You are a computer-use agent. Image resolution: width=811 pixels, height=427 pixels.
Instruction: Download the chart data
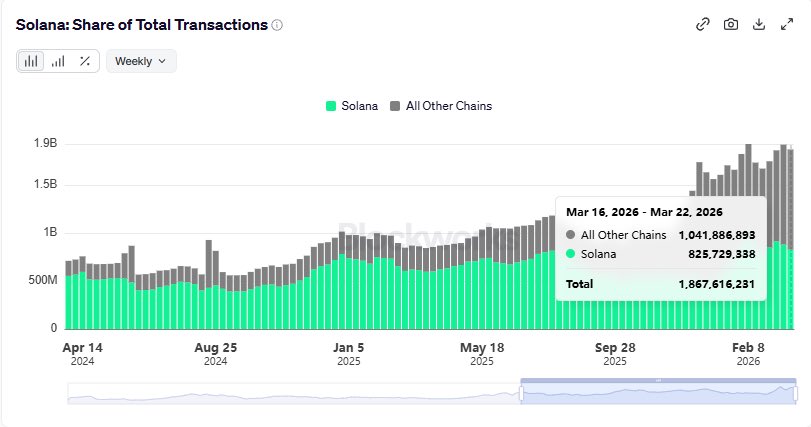click(759, 25)
